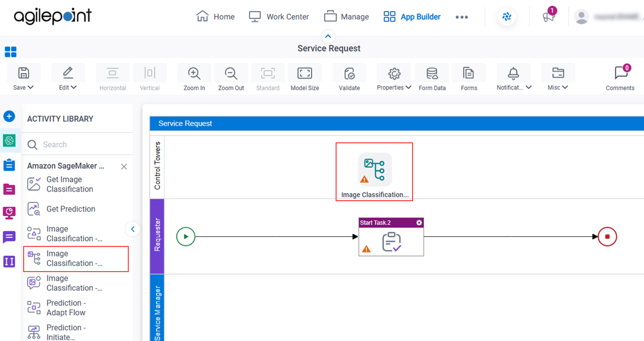
Task: Click the Zoom Out magnifier icon
Action: (x=231, y=73)
